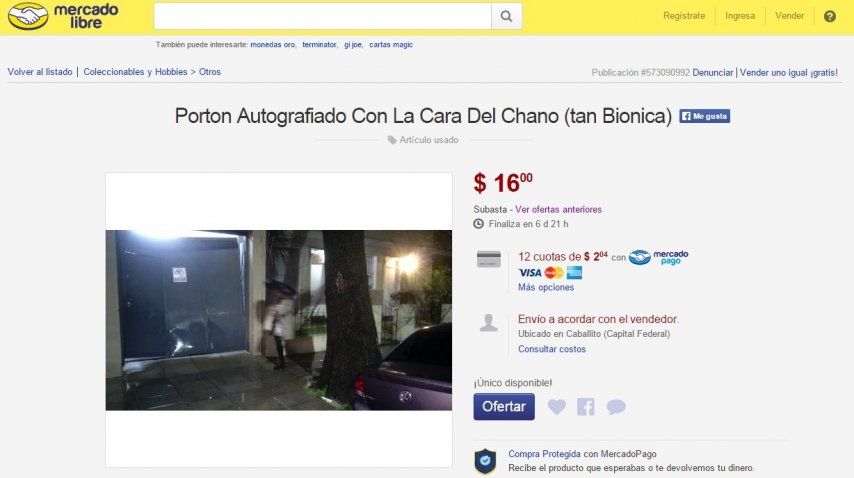Viewport: 854px width, 478px height.
Task: Expand Más opciones payment link
Action: pyautogui.click(x=546, y=287)
